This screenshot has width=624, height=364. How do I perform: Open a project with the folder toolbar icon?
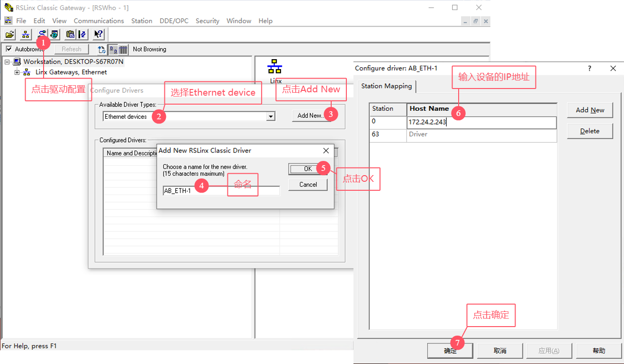tap(10, 34)
